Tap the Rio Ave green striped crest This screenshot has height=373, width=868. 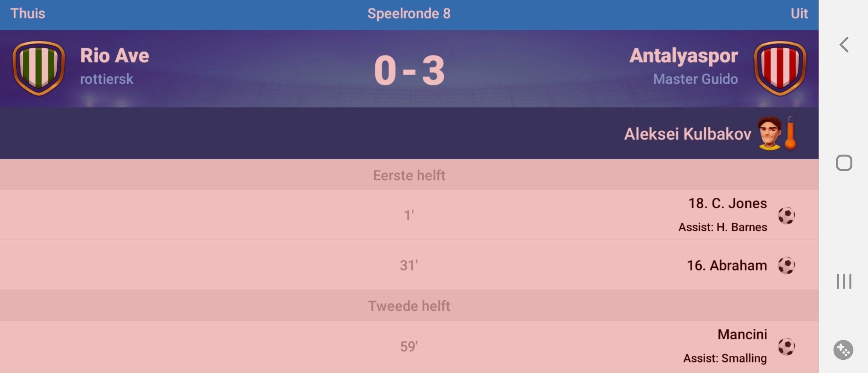click(x=39, y=68)
